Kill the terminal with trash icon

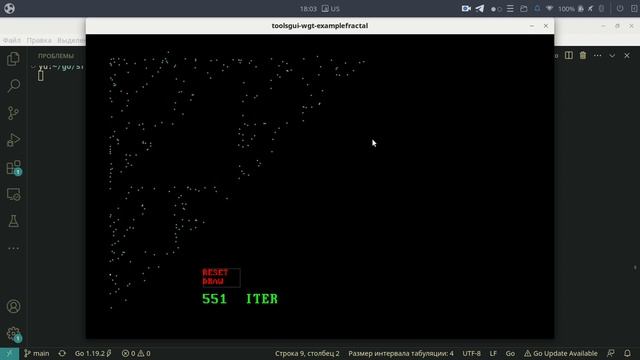(583, 56)
